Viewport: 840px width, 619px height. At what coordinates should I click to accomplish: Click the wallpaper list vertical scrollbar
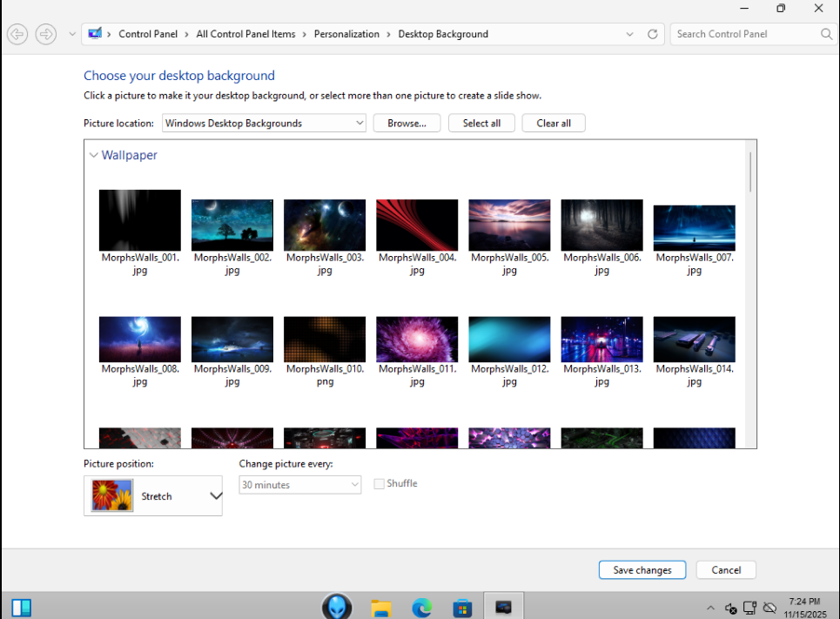pyautogui.click(x=749, y=172)
